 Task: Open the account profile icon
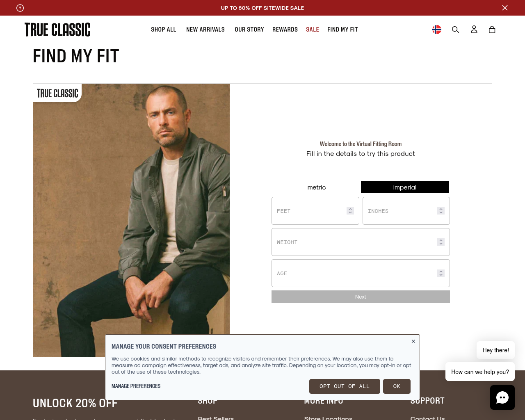[474, 30]
